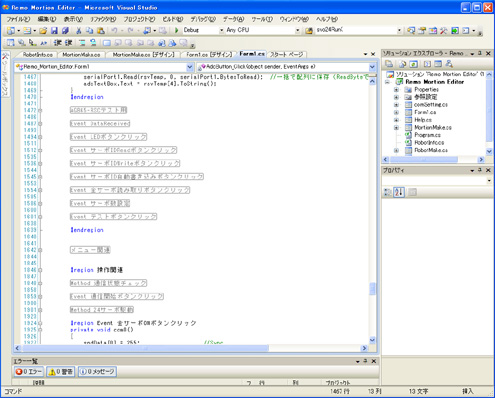Toggle Show All Files in Solution Explorer
Screen dimensions: 495x398
pos(403,64)
